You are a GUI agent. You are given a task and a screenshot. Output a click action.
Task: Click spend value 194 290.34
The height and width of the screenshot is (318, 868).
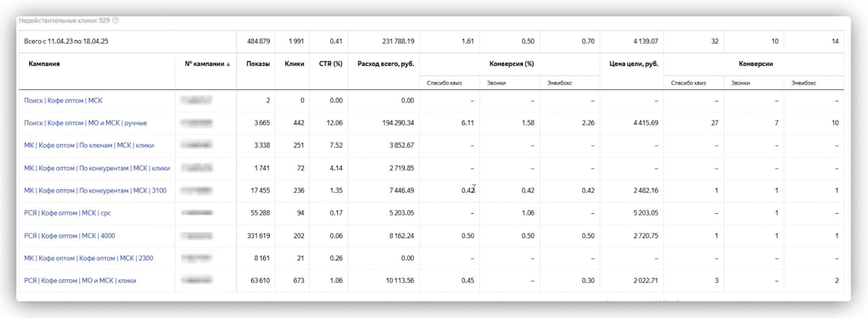[398, 123]
